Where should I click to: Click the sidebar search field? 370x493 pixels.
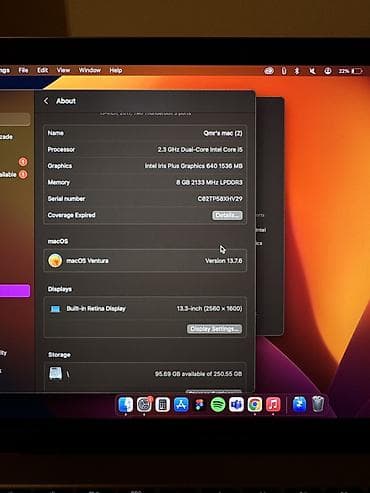click(15, 119)
